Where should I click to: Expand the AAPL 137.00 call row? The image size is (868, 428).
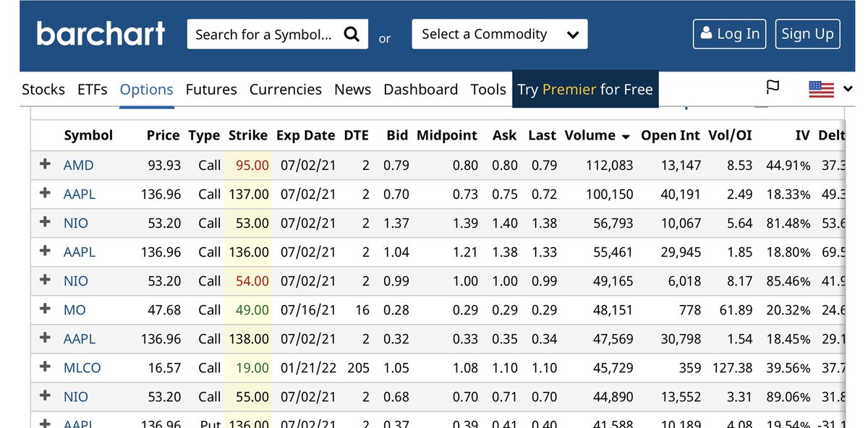[45, 193]
